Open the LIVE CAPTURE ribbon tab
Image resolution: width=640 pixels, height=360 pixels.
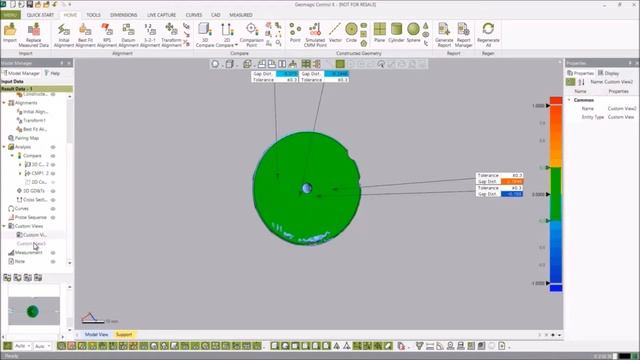tap(162, 15)
